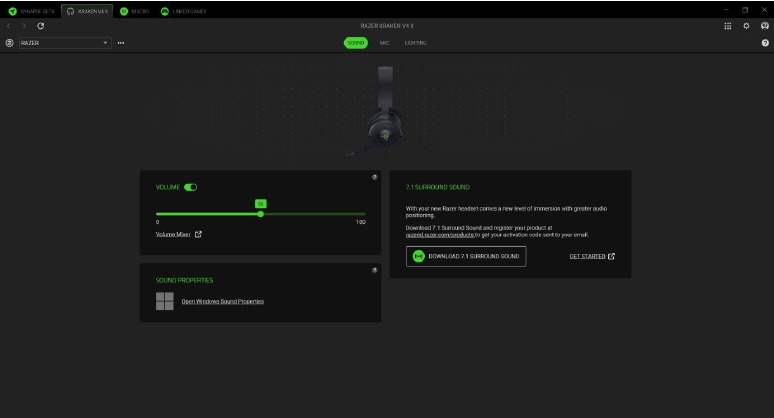Image resolution: width=774 pixels, height=418 pixels.
Task: Click the Linked Games controller icon
Action: [165, 11]
